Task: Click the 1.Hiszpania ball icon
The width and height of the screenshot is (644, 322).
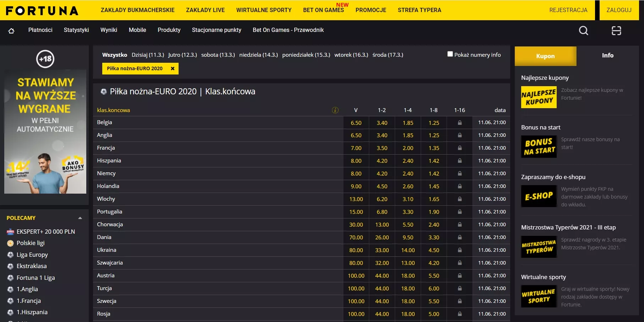Action: tap(10, 312)
